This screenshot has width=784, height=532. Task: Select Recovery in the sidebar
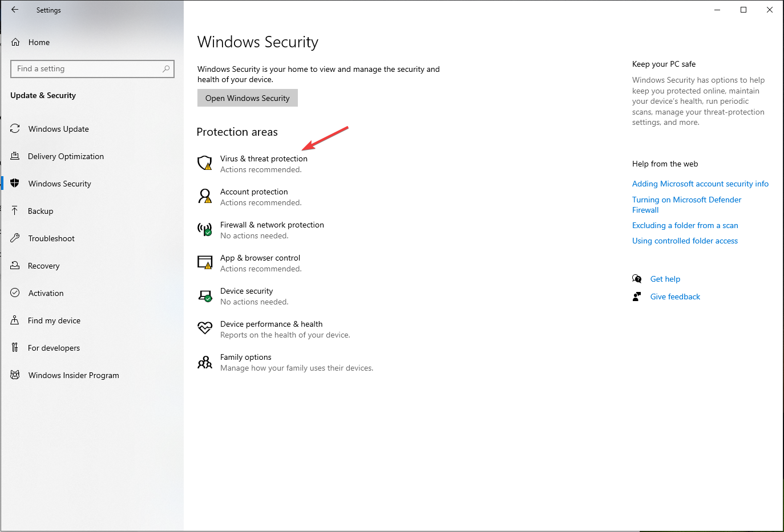[x=43, y=266]
